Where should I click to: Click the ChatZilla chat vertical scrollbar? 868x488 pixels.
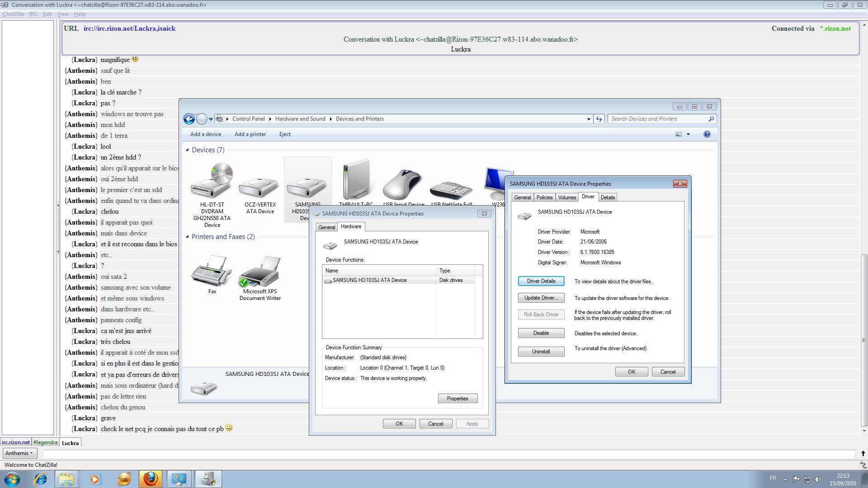point(864,341)
